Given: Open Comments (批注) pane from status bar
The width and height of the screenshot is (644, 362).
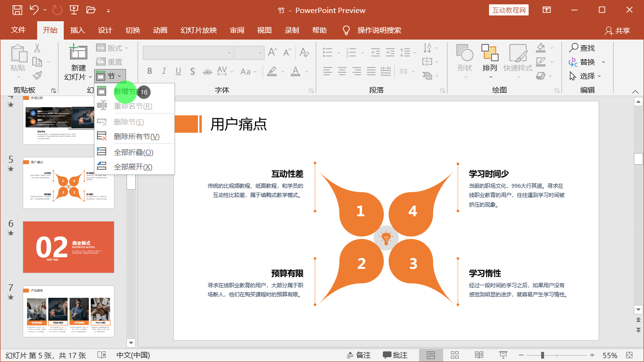Looking at the screenshot, I should [395, 355].
